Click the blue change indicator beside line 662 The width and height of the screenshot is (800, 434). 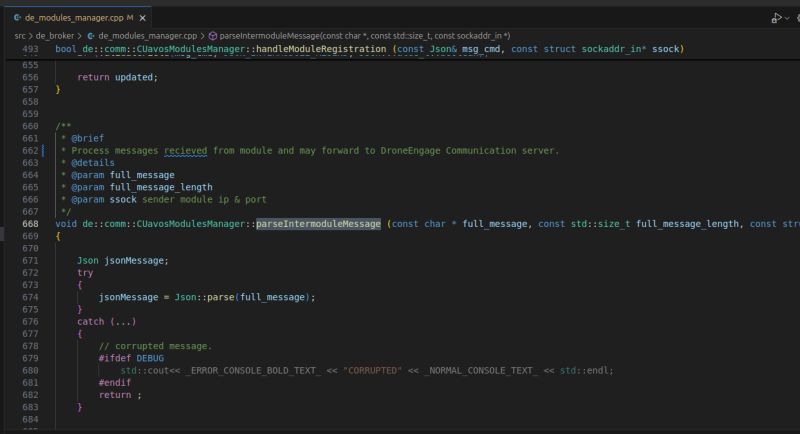click(x=43, y=150)
